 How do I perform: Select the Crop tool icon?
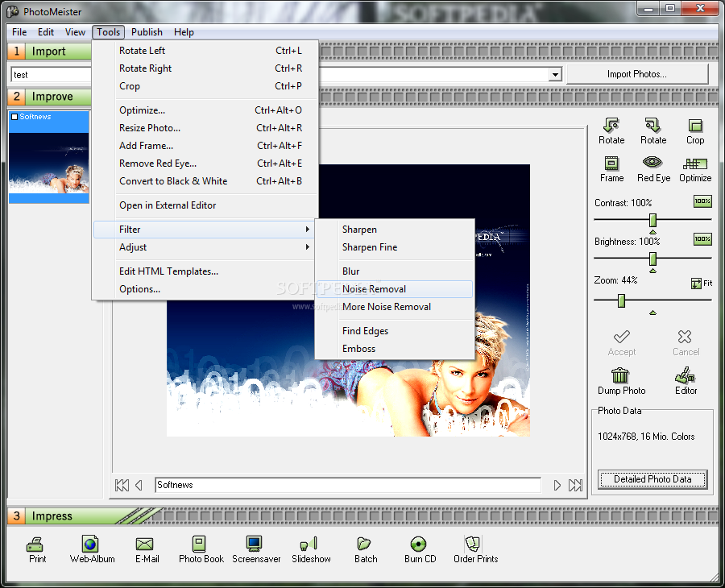695,126
